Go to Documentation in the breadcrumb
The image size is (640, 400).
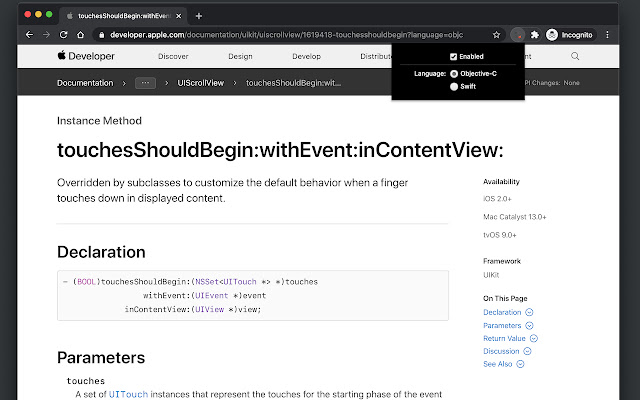[x=85, y=83]
